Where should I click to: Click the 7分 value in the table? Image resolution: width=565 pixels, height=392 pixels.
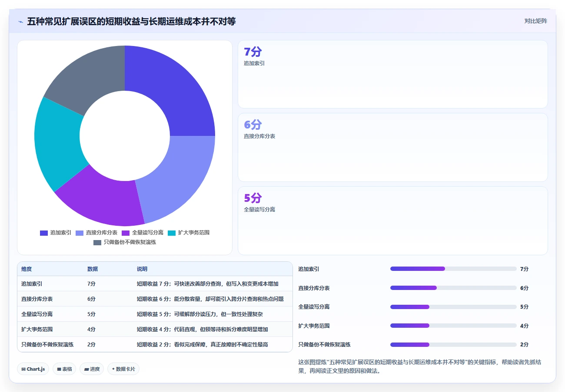(91, 284)
